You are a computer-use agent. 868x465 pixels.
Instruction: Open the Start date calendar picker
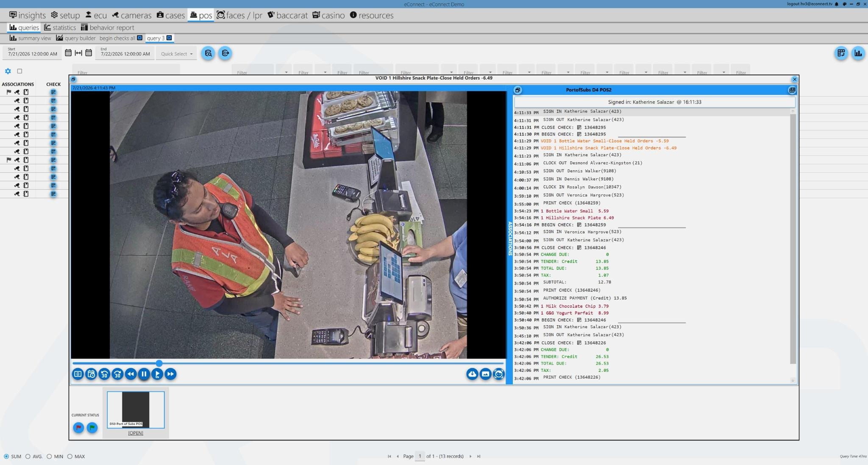68,53
